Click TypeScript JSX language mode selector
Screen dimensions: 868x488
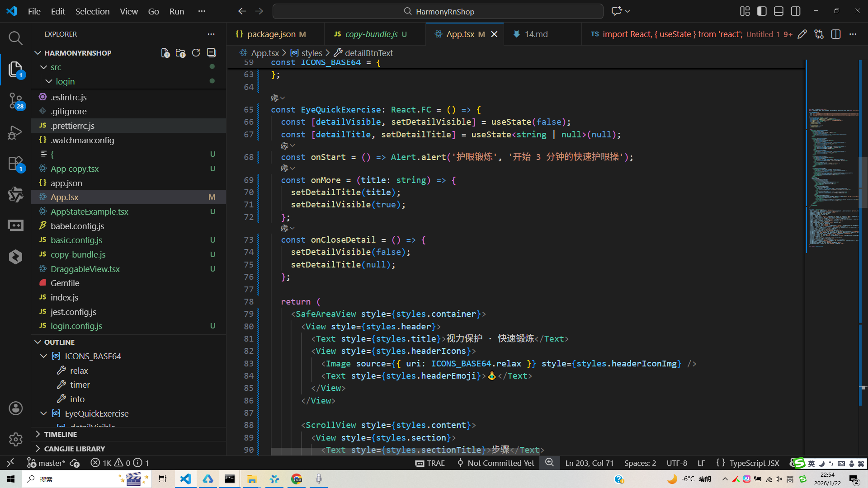click(754, 463)
